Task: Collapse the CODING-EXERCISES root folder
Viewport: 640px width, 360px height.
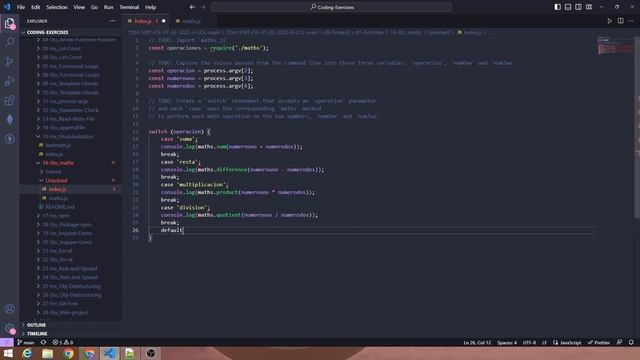Action: coord(47,32)
